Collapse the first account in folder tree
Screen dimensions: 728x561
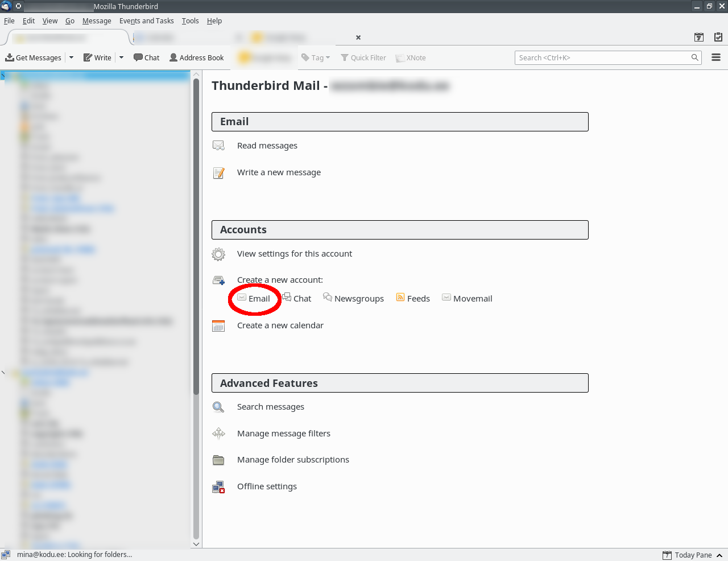3,75
